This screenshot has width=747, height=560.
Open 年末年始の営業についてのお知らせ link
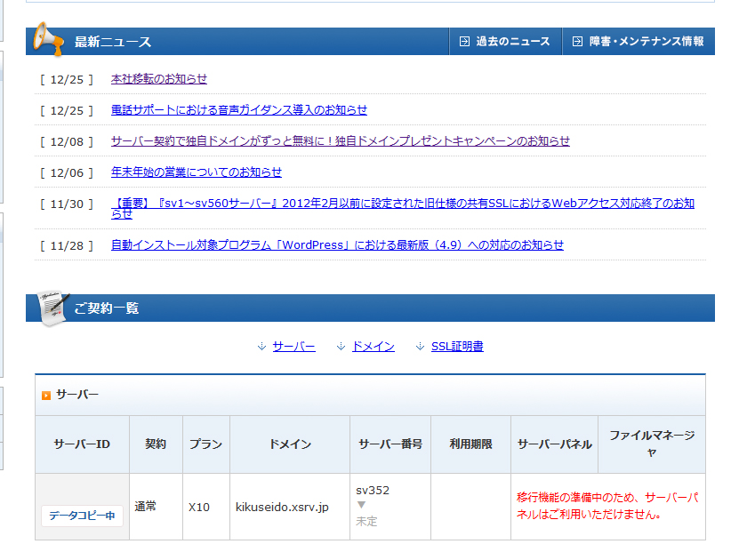pos(196,172)
